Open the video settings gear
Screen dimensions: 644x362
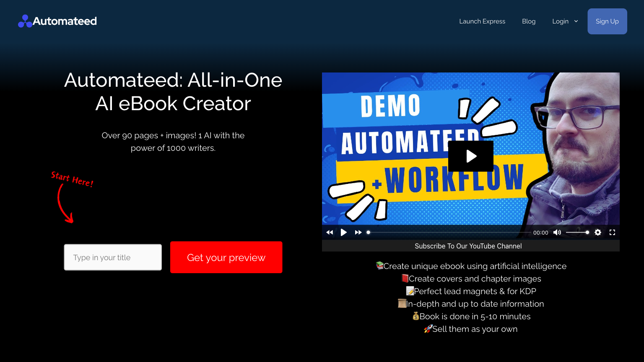tap(597, 232)
